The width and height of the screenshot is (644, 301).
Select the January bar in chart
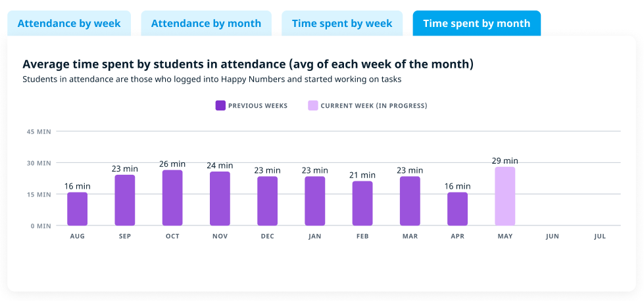tap(314, 200)
